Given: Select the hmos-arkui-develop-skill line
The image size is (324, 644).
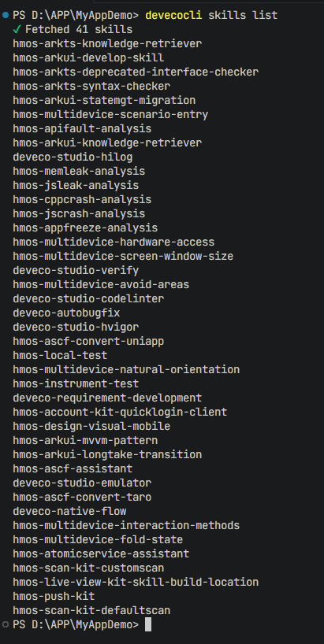Looking at the screenshot, I should [88, 58].
